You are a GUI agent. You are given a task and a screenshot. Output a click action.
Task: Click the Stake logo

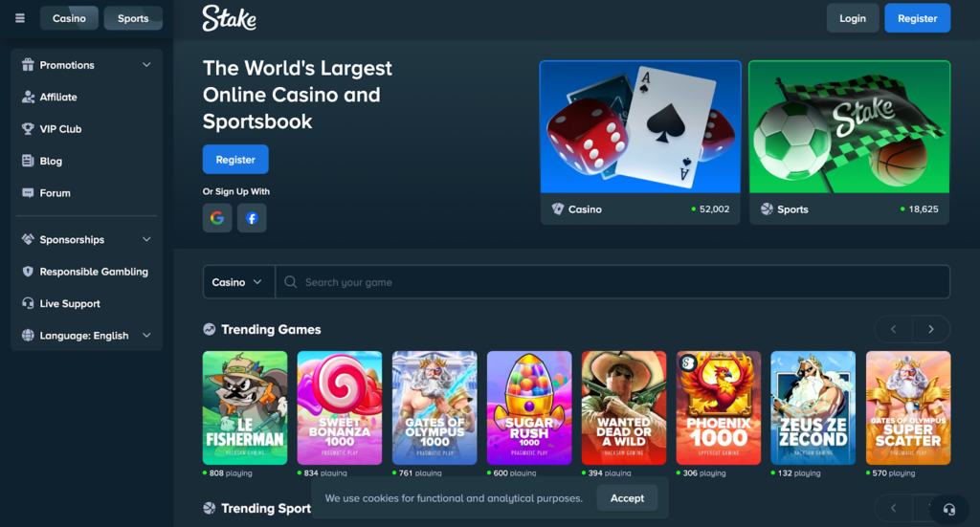tap(230, 18)
